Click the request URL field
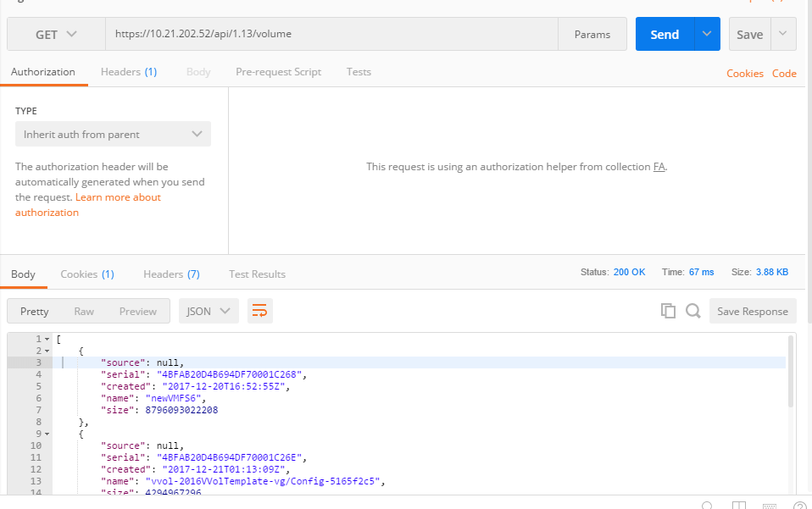 331,34
